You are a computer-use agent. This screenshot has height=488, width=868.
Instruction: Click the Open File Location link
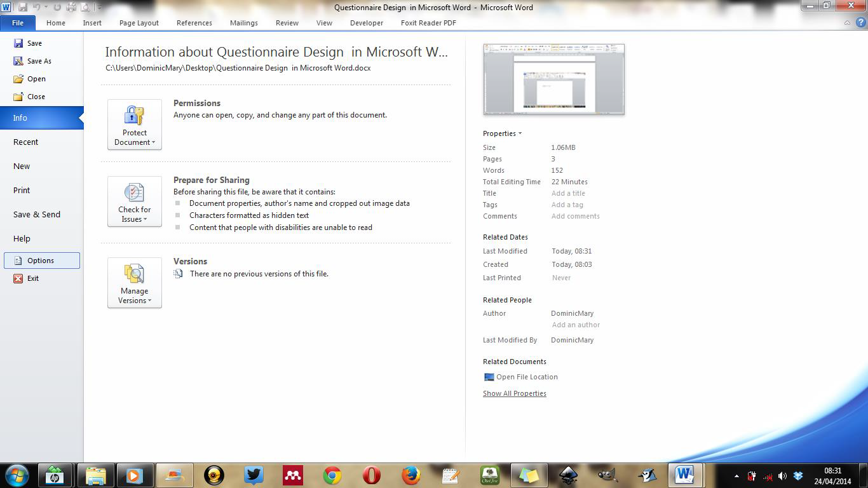pos(521,377)
